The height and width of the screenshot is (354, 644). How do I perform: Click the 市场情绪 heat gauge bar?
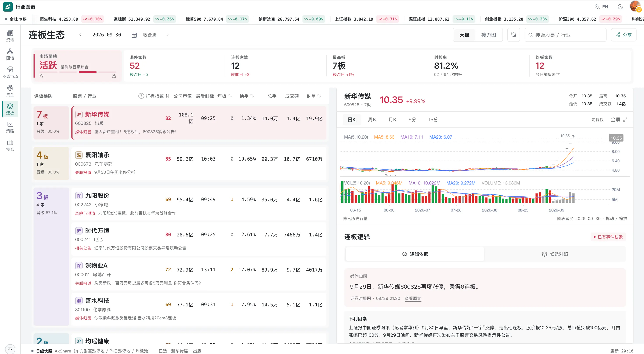(78, 72)
